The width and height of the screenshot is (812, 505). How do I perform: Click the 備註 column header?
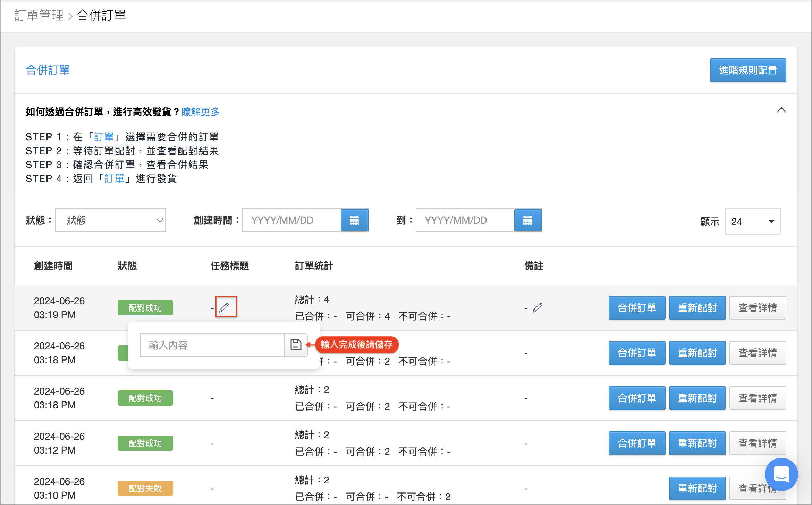(x=534, y=266)
